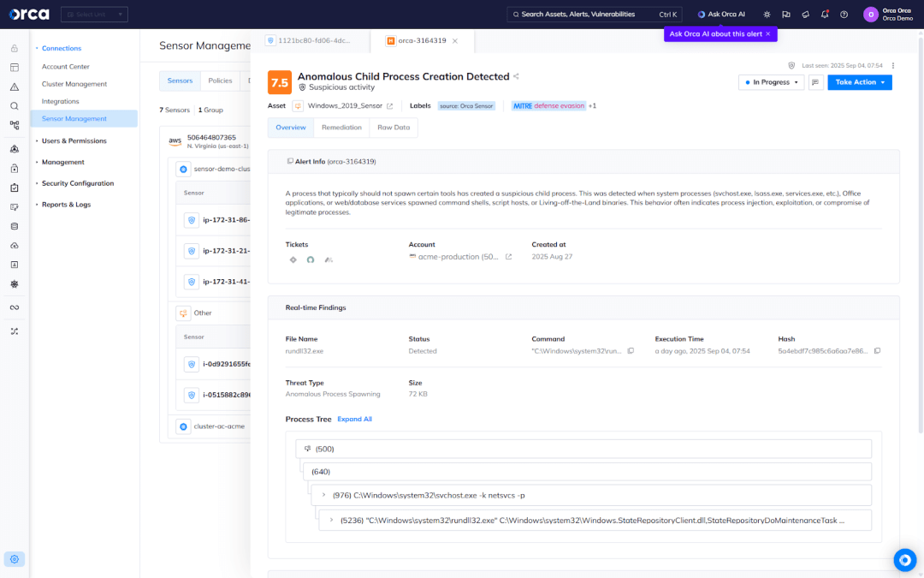Click the alerts triangle icon in sidebar
Image resolution: width=924 pixels, height=578 pixels.
(x=15, y=86)
